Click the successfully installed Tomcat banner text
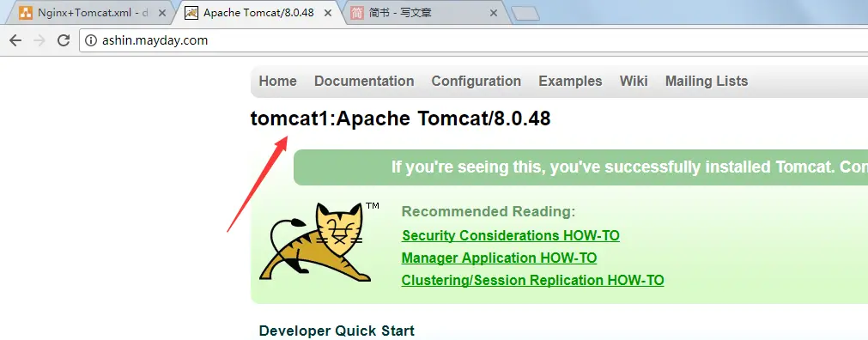Screen dimensions: 868x340 tap(629, 167)
